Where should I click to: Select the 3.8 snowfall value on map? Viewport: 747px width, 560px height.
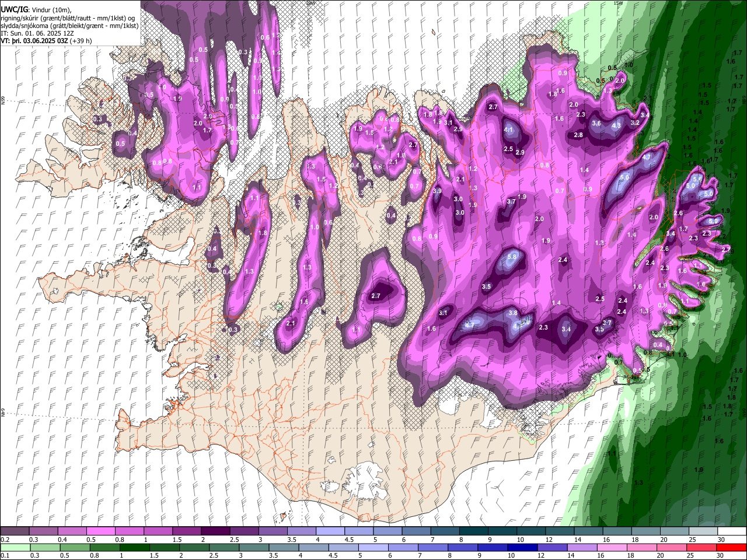(513, 313)
